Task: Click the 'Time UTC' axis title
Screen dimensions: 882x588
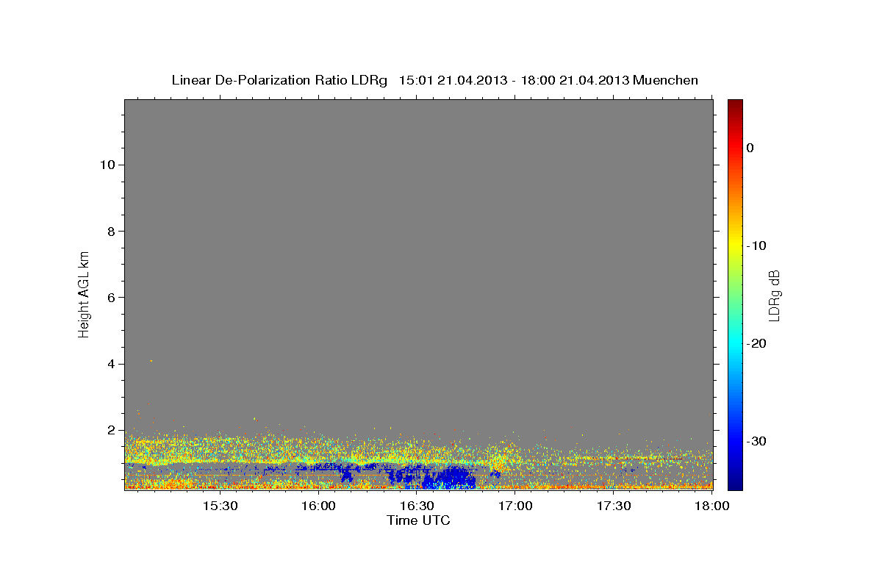Action: [418, 520]
